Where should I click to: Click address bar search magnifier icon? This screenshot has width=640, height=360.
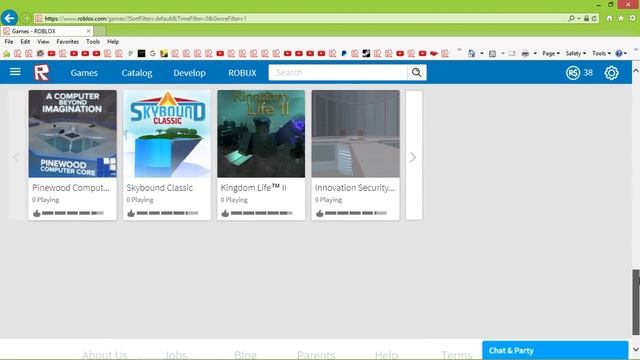pyautogui.click(x=571, y=18)
